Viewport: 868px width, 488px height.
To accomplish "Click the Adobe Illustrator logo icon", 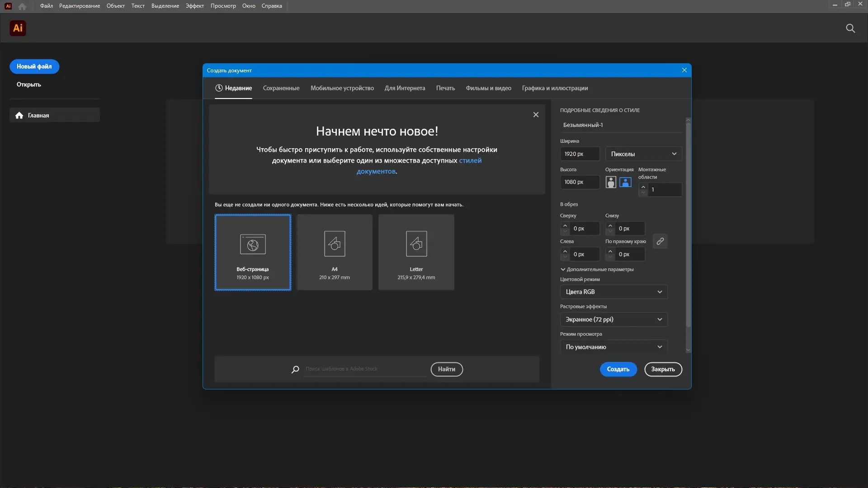I will point(18,28).
